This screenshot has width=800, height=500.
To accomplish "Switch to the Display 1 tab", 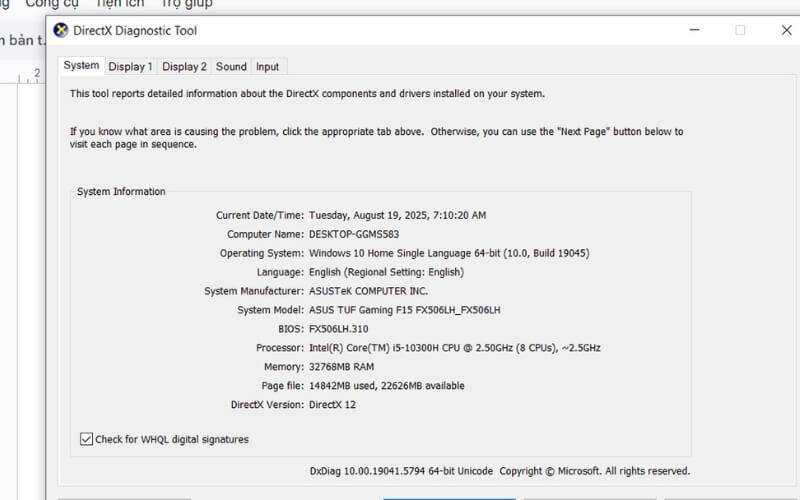I will tap(130, 67).
